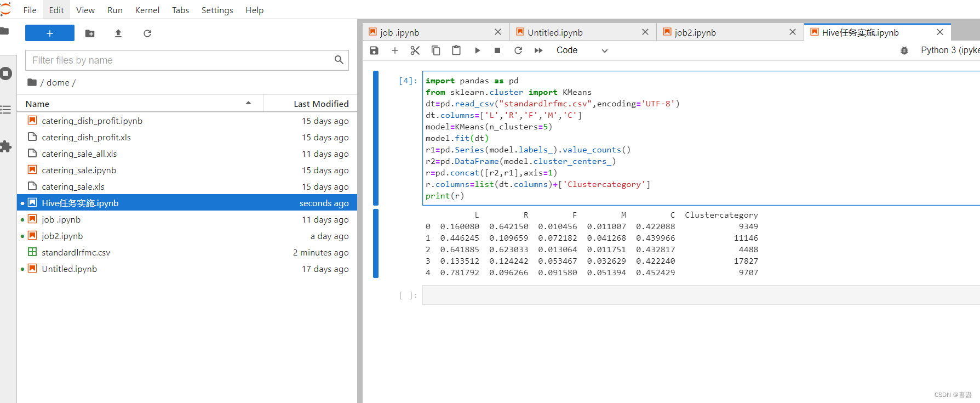Image resolution: width=980 pixels, height=403 pixels.
Task: Click the blue New Launcher plus button
Action: pos(49,33)
